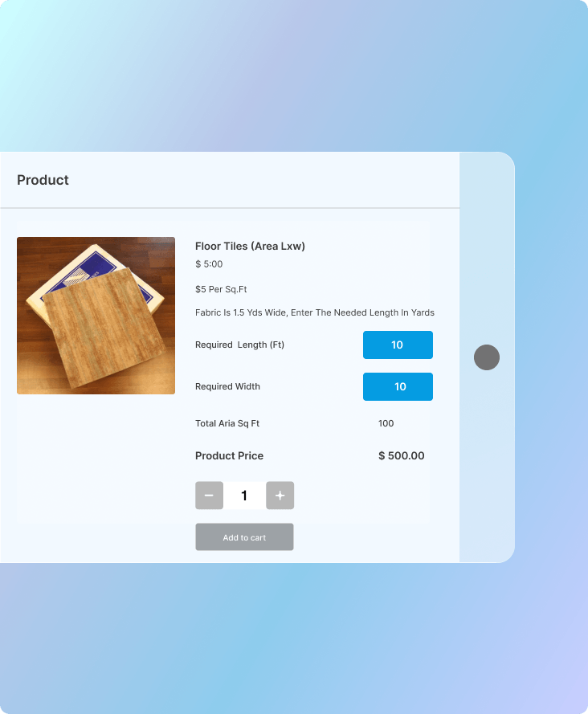Click the Product page heading

(43, 180)
